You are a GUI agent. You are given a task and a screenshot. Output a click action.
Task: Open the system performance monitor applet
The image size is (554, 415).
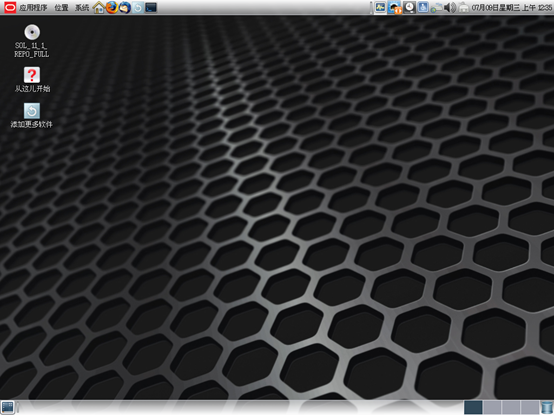(x=380, y=7)
